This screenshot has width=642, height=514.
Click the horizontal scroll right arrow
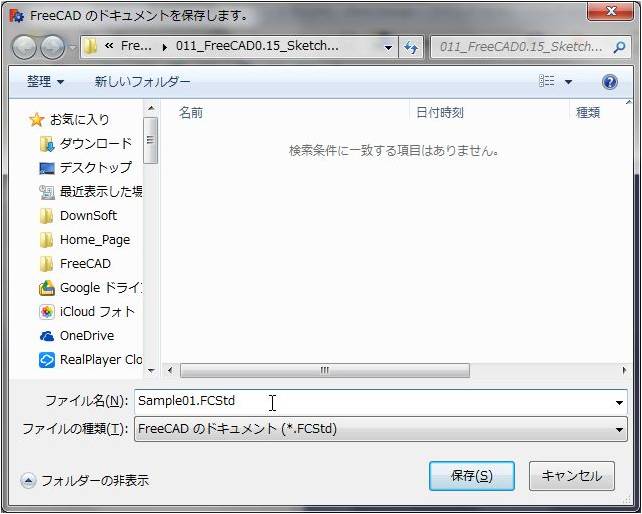(x=624, y=371)
